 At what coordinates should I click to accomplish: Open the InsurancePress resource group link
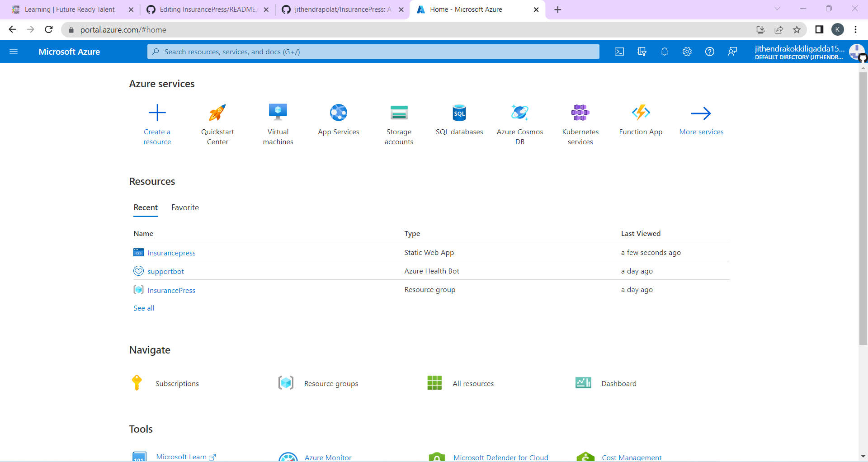(171, 290)
